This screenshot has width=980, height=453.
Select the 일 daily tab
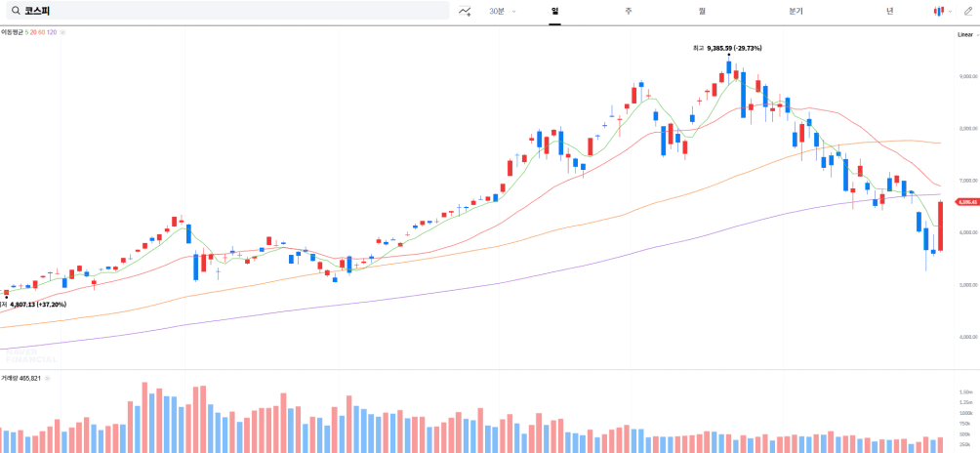(554, 11)
